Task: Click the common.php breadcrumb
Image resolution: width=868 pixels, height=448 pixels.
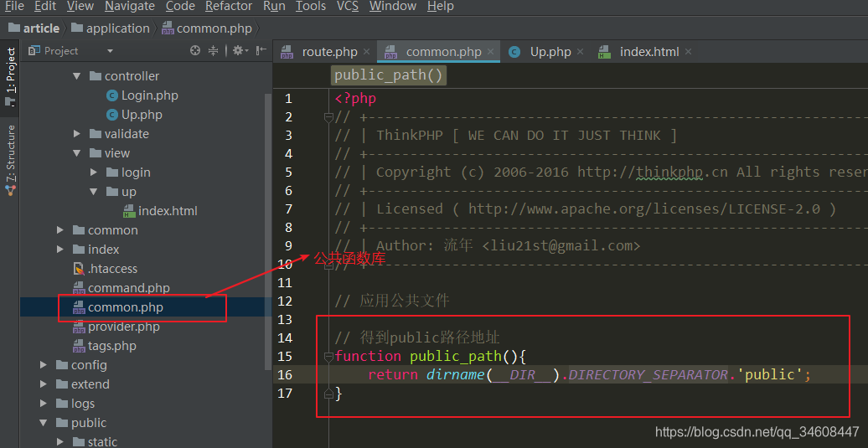Action: pyautogui.click(x=207, y=28)
